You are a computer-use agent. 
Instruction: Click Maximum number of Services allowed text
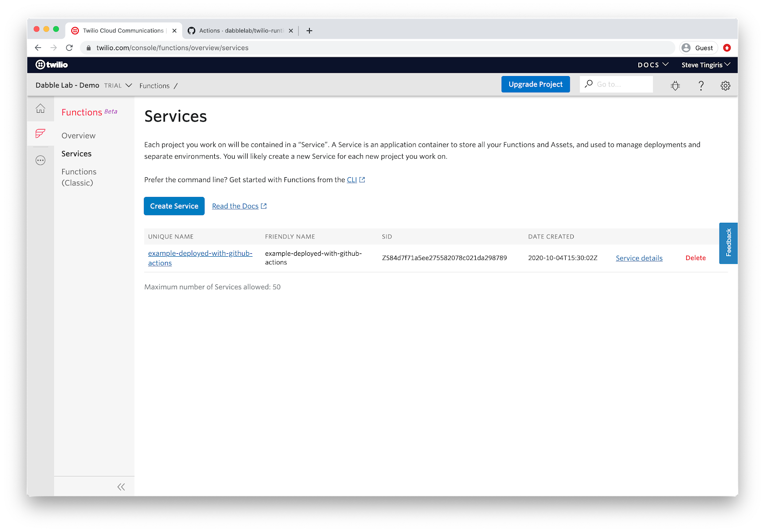tap(212, 287)
